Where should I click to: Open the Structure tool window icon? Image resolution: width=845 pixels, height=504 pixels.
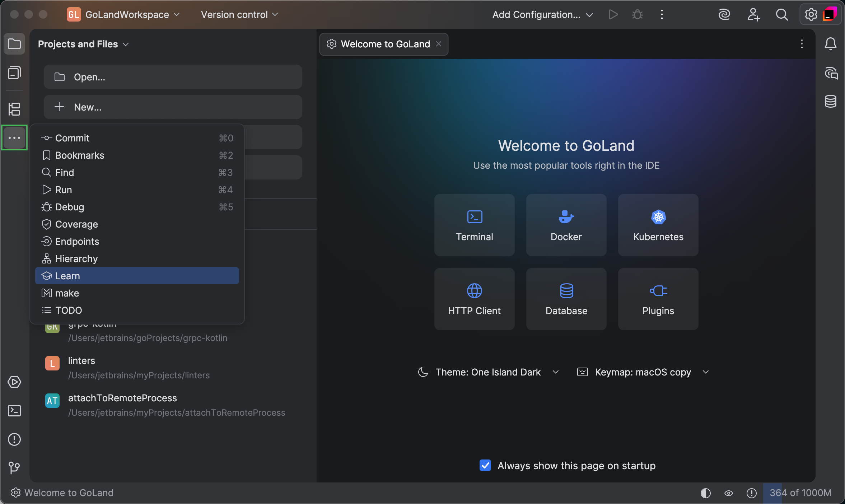[x=14, y=109]
